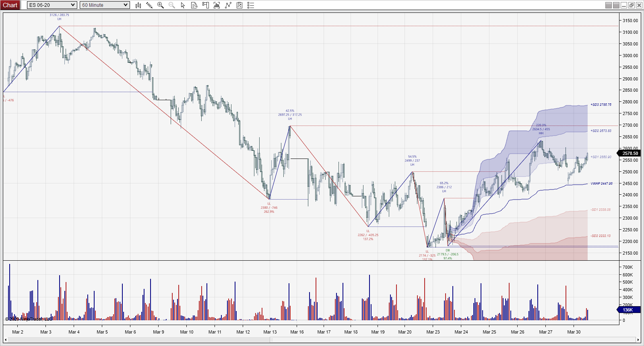
Task: Click the 2800.00 price axis label
Action: 630,102
